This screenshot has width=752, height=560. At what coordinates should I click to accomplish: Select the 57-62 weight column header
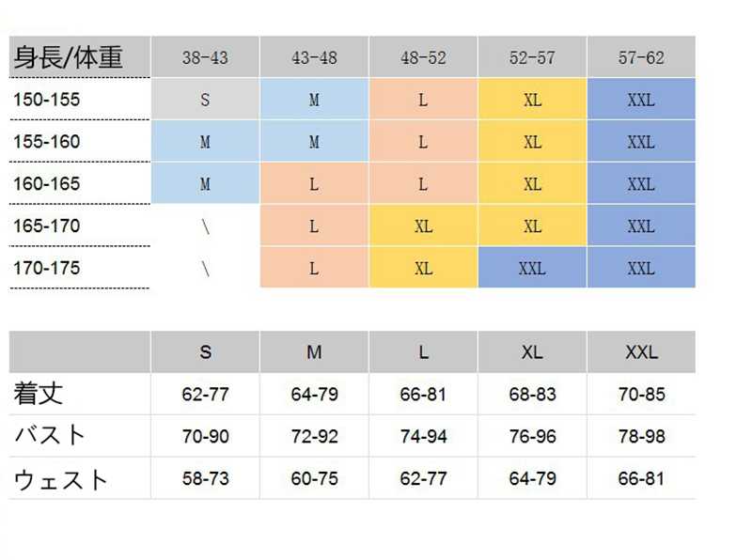click(x=641, y=57)
